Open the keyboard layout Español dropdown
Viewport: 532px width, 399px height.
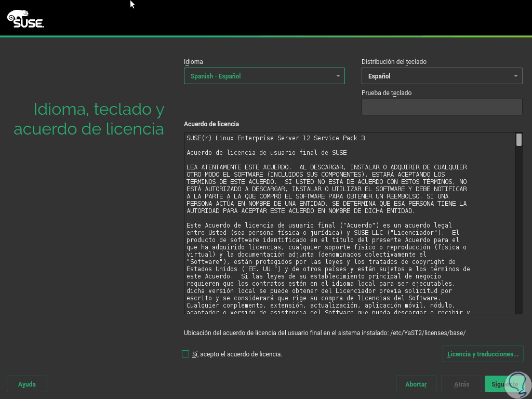pyautogui.click(x=442, y=76)
